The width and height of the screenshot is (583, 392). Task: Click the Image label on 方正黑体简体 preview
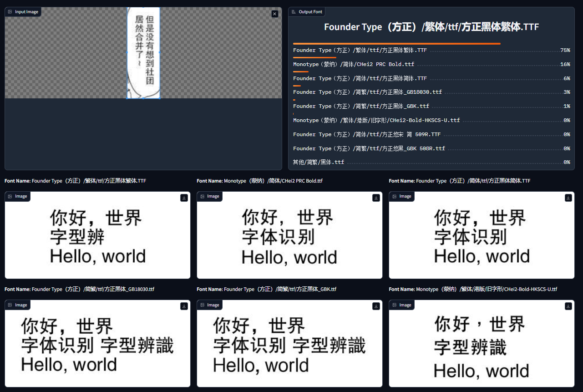[401, 196]
